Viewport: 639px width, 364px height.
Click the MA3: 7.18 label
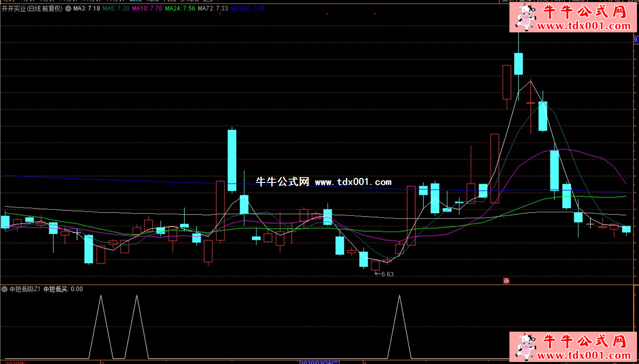click(87, 8)
